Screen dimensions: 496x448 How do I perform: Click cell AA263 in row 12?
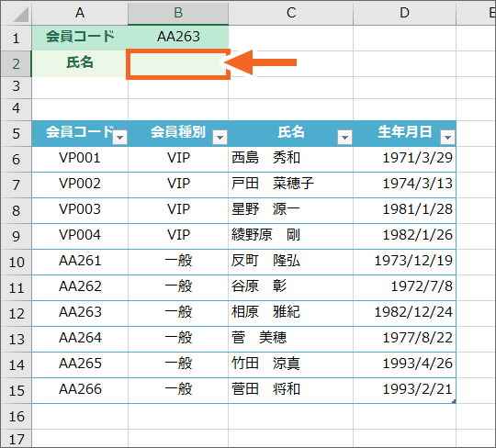tap(80, 312)
